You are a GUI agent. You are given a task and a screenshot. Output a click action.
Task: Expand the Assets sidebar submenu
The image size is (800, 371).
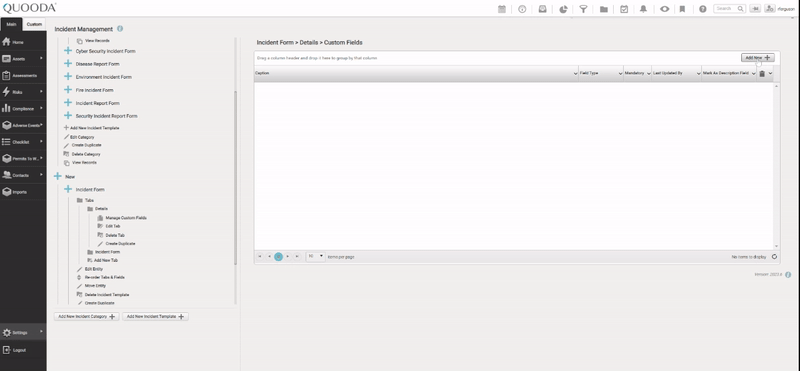(x=41, y=58)
